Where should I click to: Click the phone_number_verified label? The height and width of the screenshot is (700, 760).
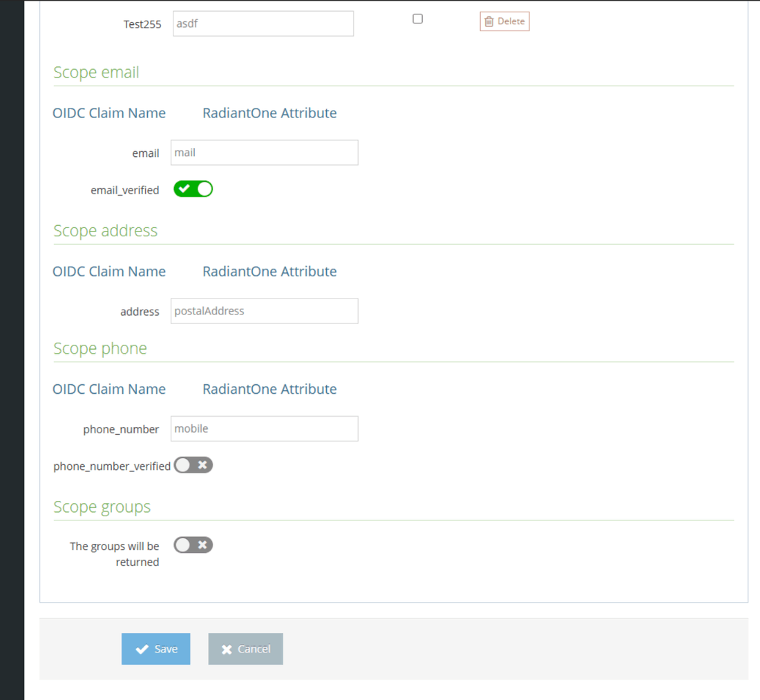coord(112,466)
